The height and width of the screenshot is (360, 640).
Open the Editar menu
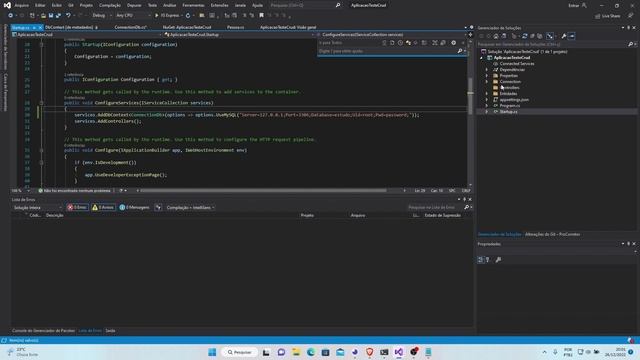coord(40,5)
